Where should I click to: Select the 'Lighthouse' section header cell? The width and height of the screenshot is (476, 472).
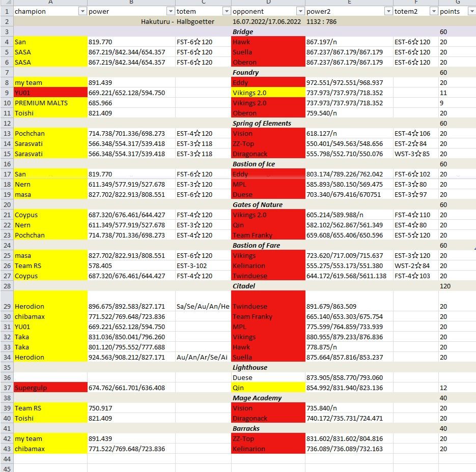tap(268, 367)
